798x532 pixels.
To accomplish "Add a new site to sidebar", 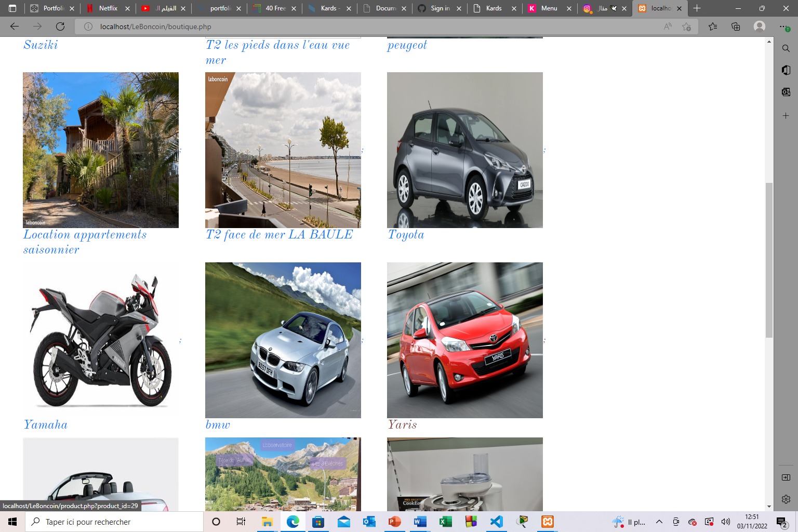I will [x=786, y=115].
